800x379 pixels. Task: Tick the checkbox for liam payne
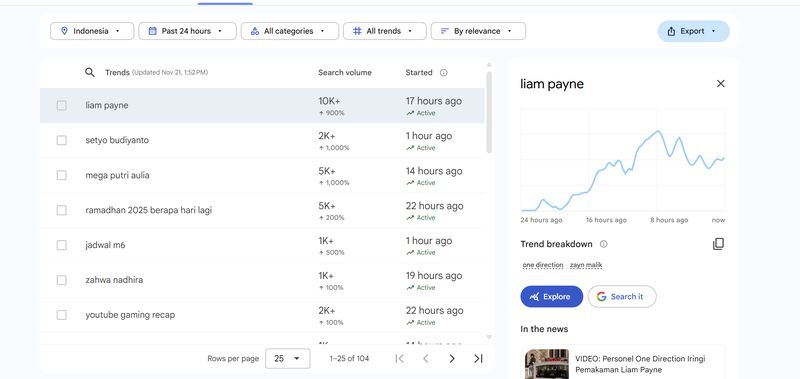61,106
